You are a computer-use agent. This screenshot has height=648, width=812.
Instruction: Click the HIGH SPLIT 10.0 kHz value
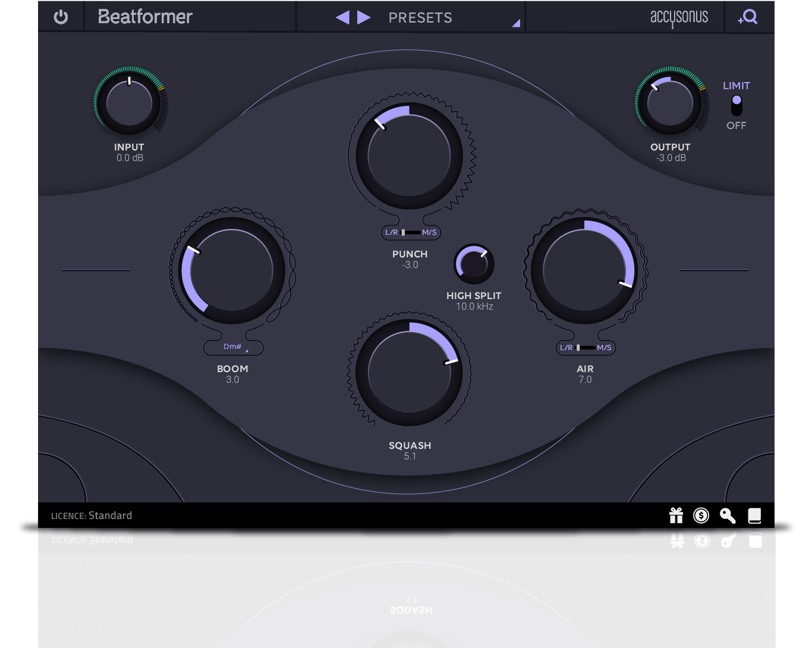pyautogui.click(x=474, y=307)
